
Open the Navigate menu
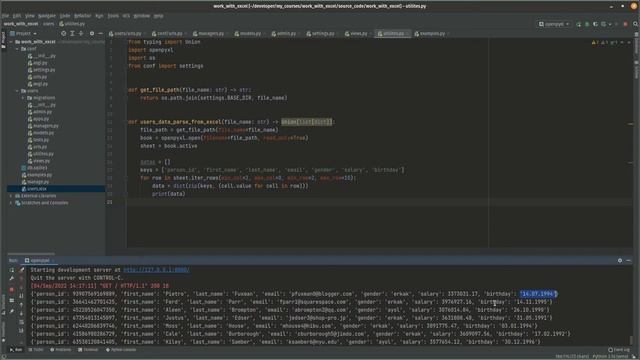(47, 16)
